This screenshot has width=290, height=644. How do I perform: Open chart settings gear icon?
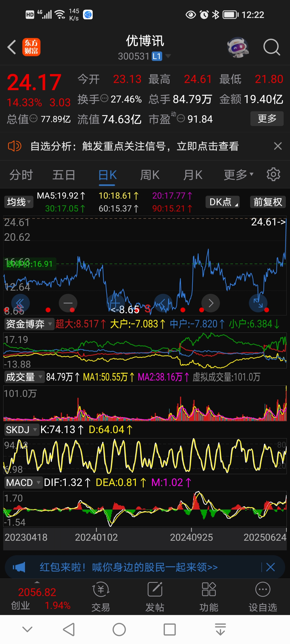coord(273,175)
